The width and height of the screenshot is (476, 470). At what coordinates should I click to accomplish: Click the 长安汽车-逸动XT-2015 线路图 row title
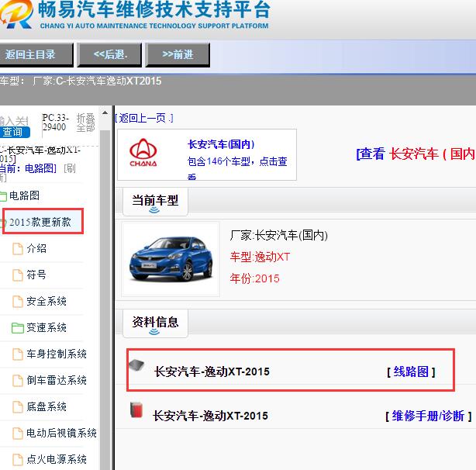coord(212,372)
